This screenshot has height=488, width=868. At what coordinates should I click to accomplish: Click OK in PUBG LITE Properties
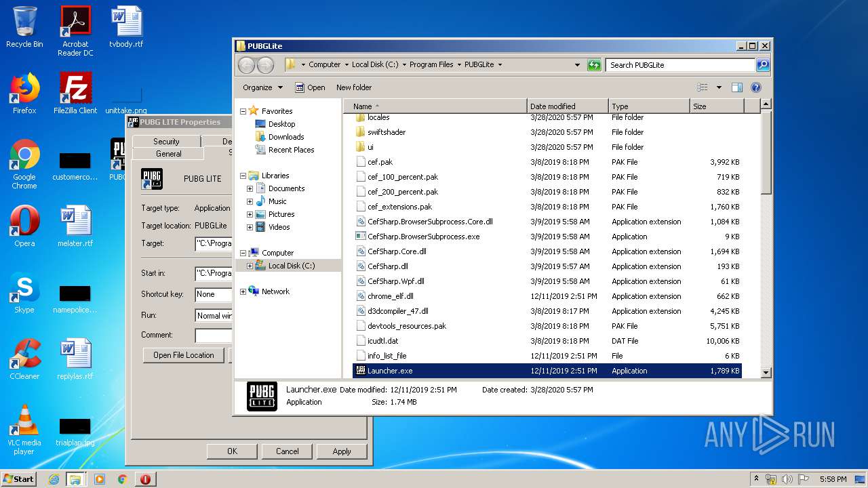point(232,451)
